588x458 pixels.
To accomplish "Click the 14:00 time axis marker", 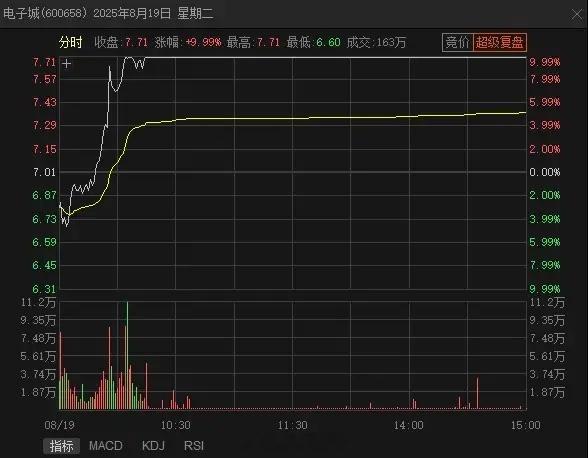I will coord(409,425).
